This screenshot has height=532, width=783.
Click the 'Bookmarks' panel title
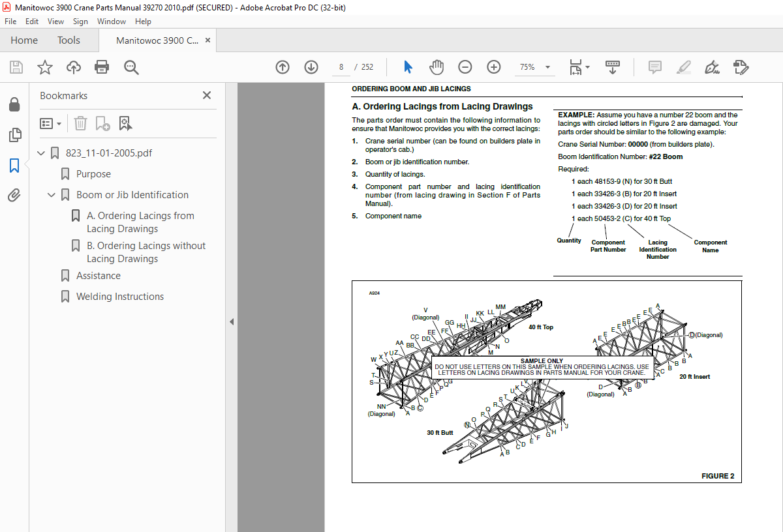(63, 95)
